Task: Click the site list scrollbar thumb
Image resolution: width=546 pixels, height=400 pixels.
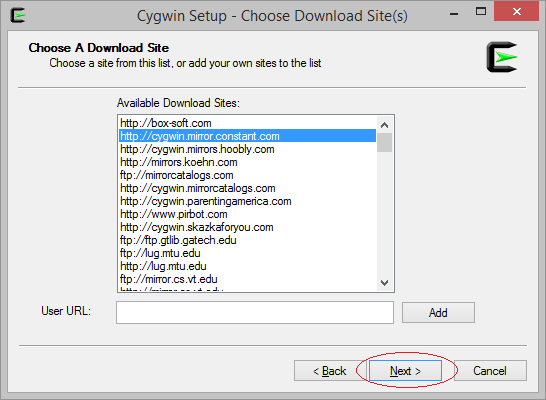Action: pos(384,142)
